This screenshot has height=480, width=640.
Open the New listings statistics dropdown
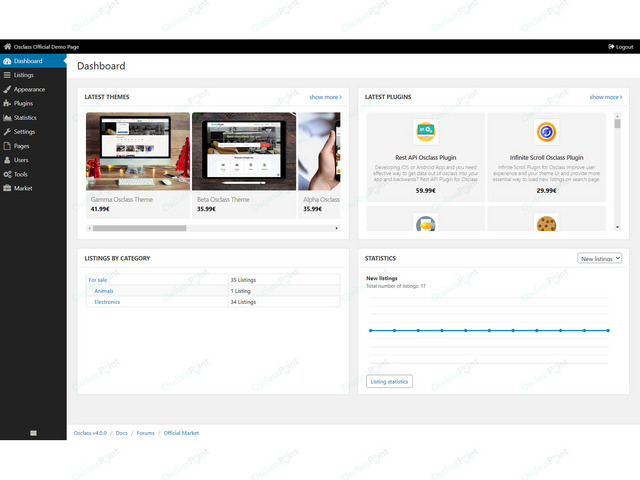599,258
